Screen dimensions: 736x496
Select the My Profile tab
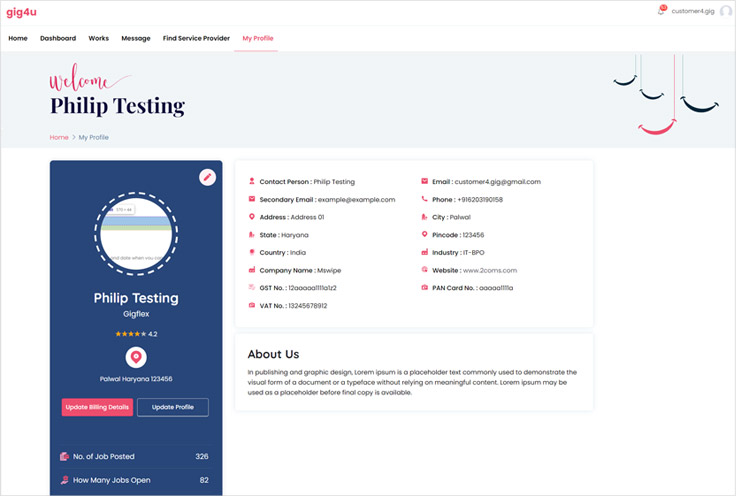coord(258,38)
